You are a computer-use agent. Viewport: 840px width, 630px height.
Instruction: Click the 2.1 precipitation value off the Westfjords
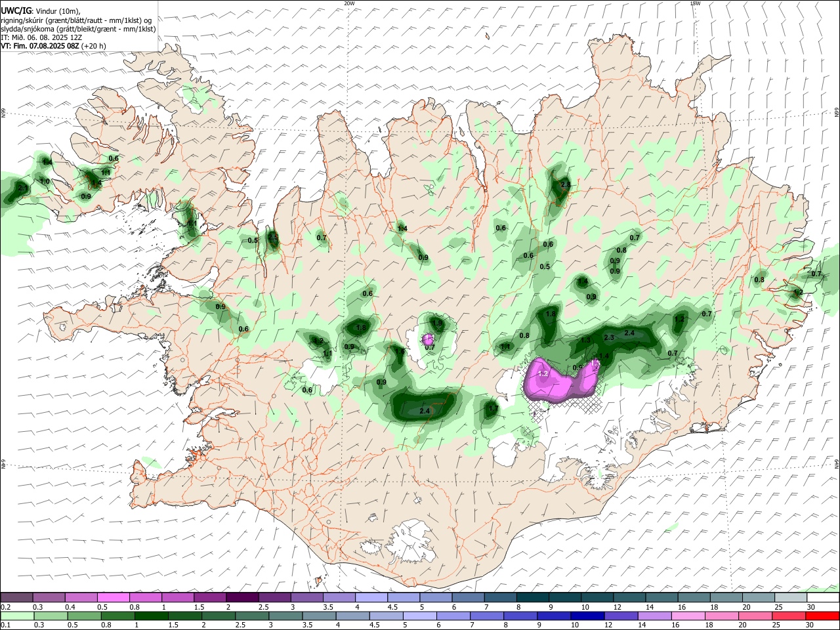(23, 188)
